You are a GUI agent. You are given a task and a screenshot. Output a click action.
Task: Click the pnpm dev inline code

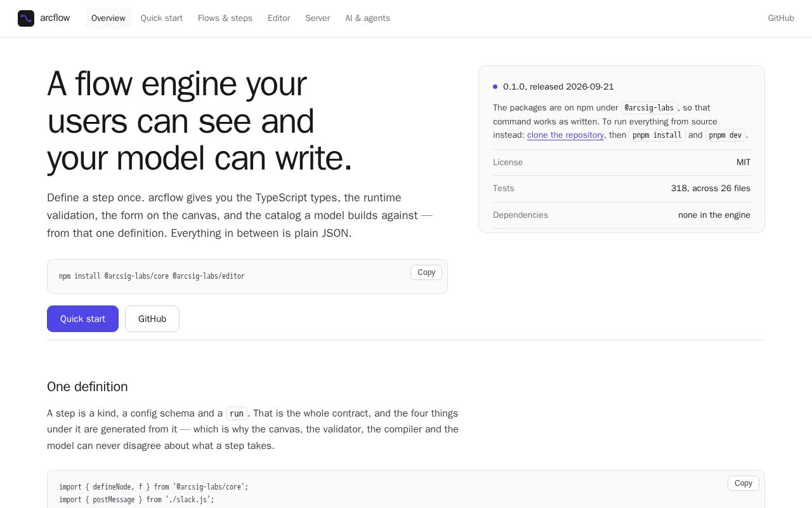tap(725, 135)
